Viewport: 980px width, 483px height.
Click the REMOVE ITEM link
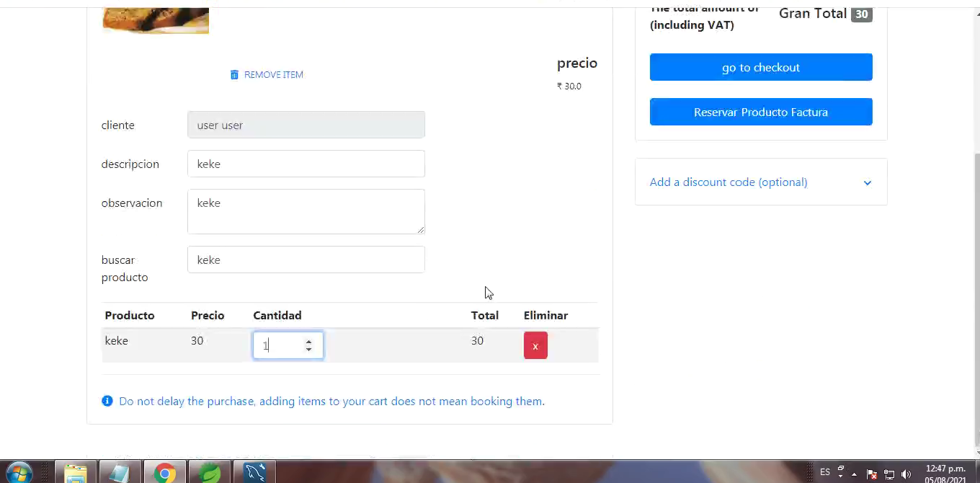(x=273, y=75)
